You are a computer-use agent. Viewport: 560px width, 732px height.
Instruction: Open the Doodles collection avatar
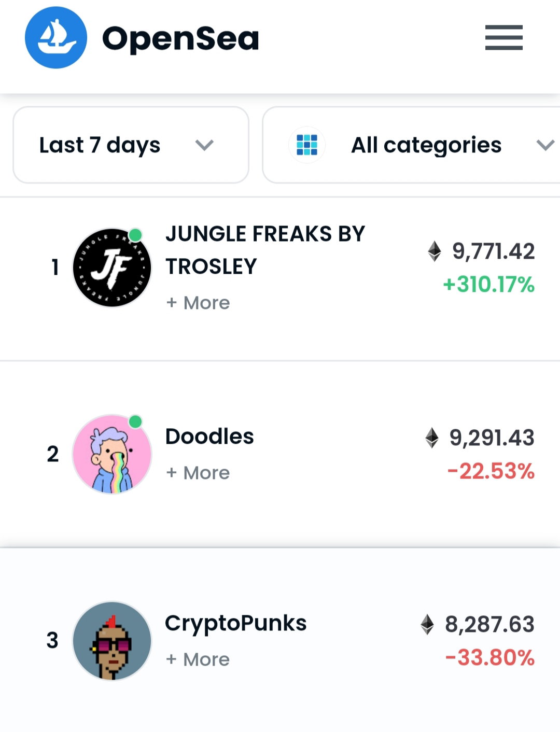[112, 454]
